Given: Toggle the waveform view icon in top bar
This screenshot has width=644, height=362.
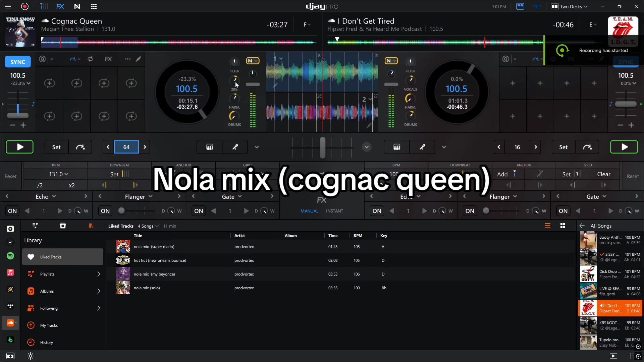Looking at the screenshot, I should [x=537, y=6].
